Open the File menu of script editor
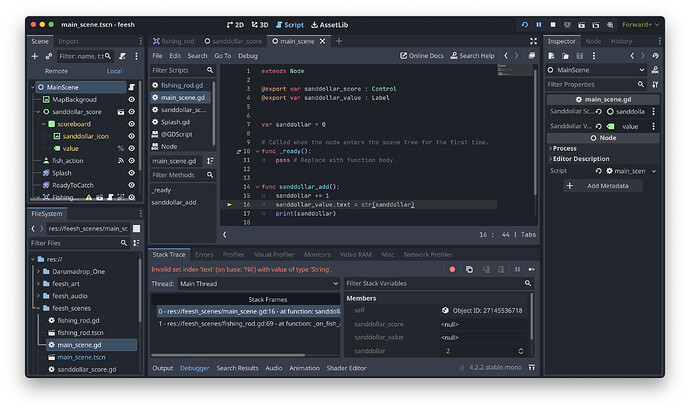 point(157,56)
